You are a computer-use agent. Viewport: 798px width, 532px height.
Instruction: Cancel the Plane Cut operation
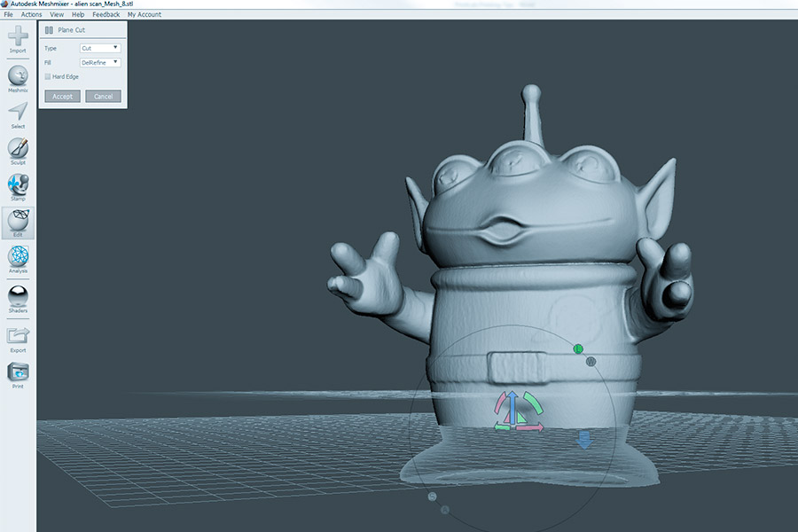pos(103,96)
